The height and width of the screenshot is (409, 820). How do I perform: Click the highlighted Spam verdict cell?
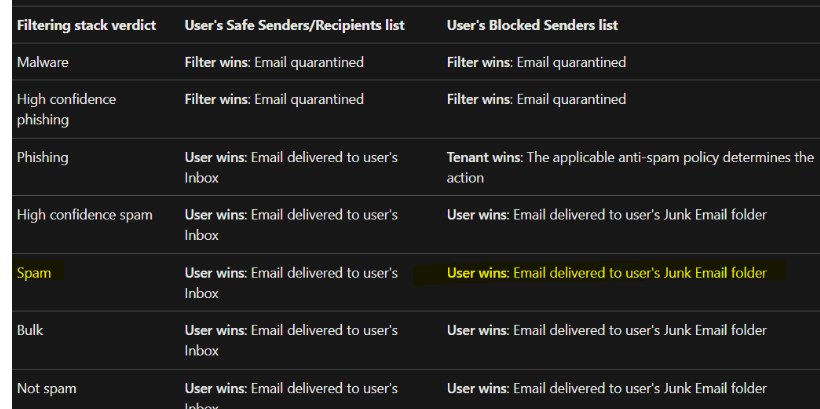pos(34,273)
